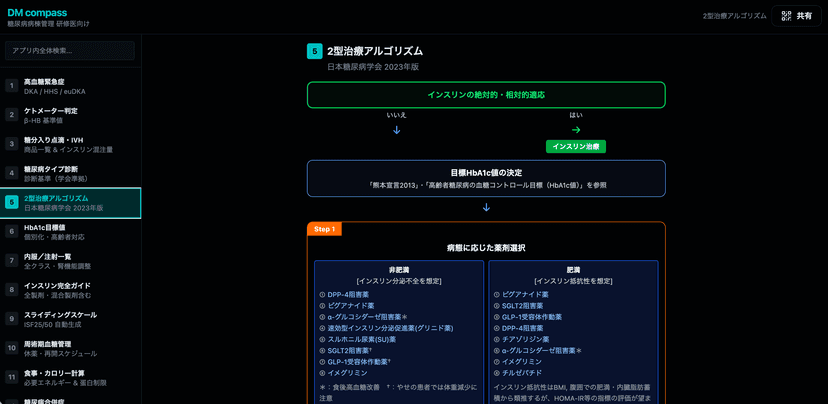Open インスリン完全ガイド sidebar item
The width and height of the screenshot is (828, 404).
[70, 290]
